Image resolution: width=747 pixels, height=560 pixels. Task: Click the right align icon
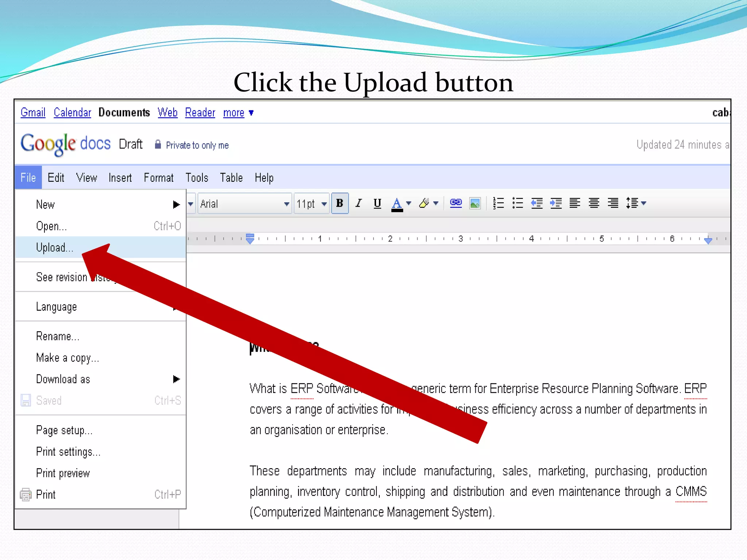[x=613, y=203]
